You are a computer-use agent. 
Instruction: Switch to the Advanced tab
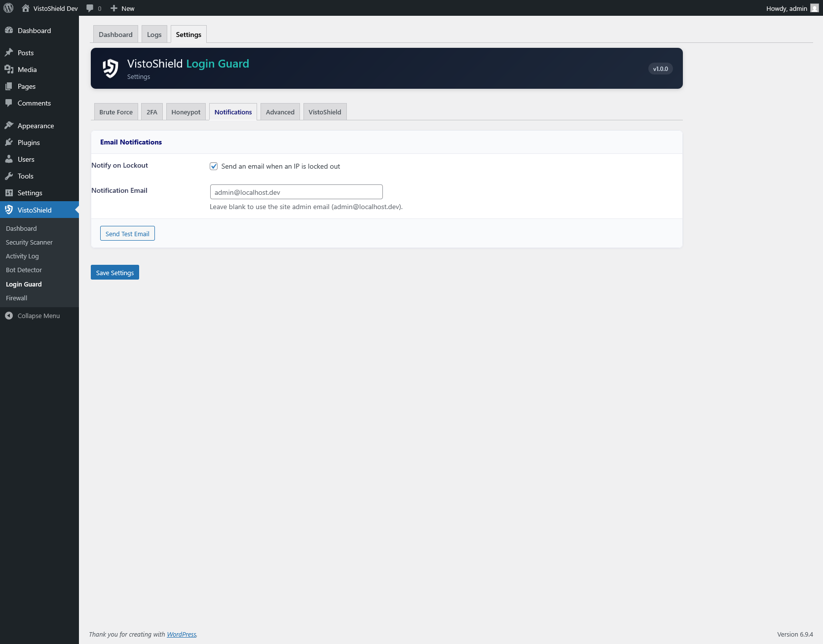280,111
